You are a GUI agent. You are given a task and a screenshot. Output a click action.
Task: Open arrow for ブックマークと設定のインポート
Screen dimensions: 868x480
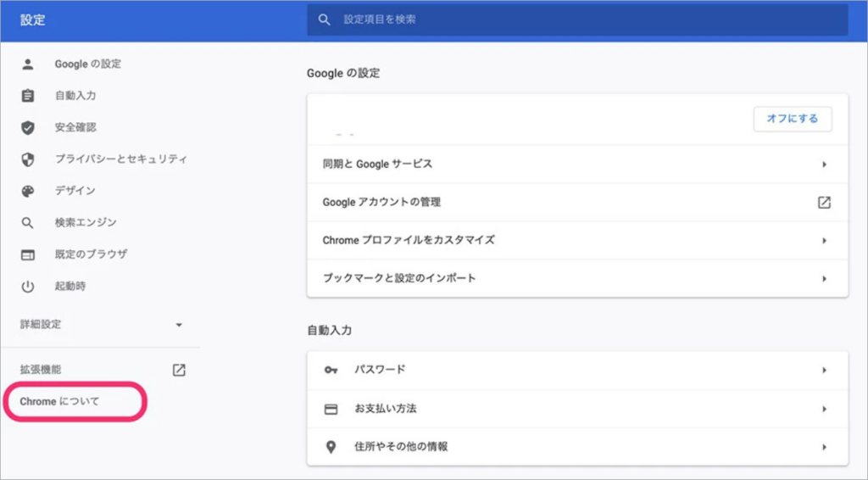pyautogui.click(x=824, y=279)
